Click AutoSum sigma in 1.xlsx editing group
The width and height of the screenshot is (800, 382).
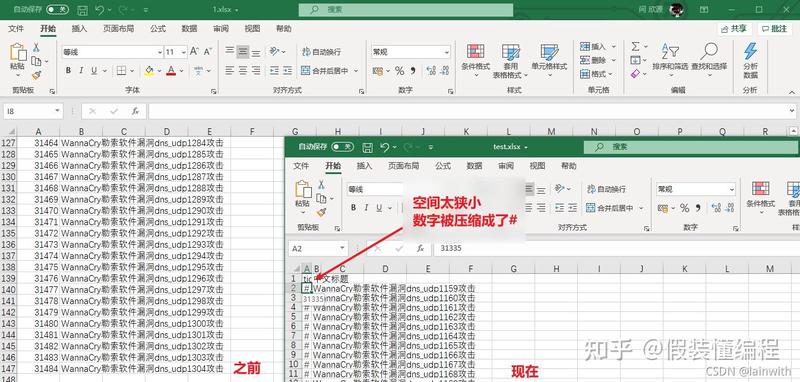pos(635,47)
